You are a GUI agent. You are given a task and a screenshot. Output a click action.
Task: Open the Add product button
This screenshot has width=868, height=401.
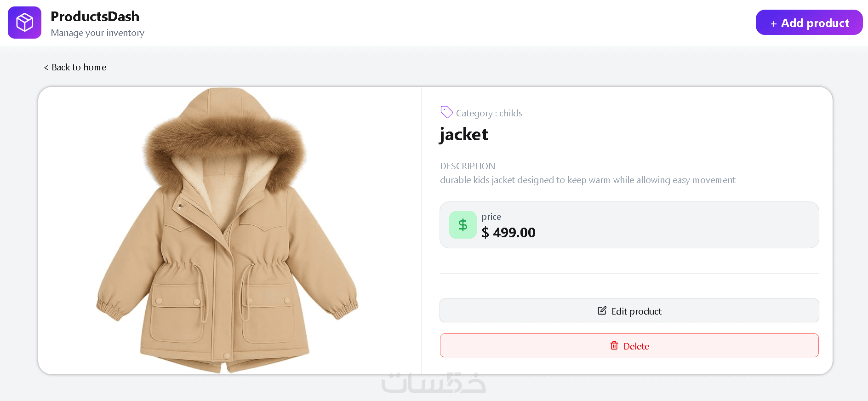[809, 22]
